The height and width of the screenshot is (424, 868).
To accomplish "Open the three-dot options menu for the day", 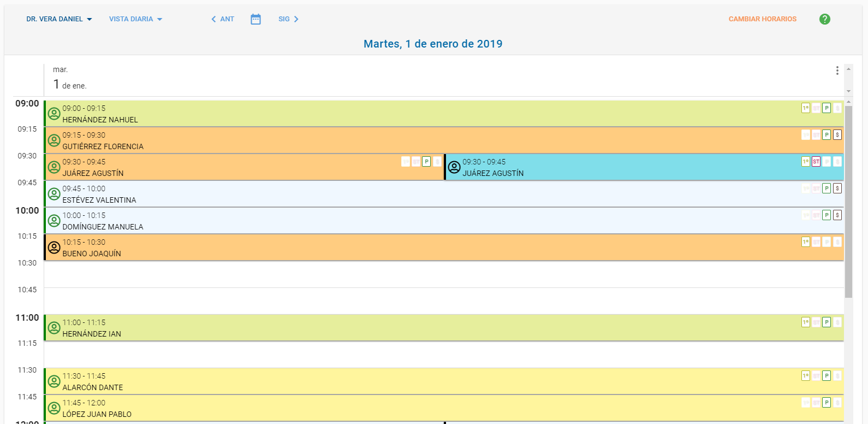I will (x=837, y=70).
